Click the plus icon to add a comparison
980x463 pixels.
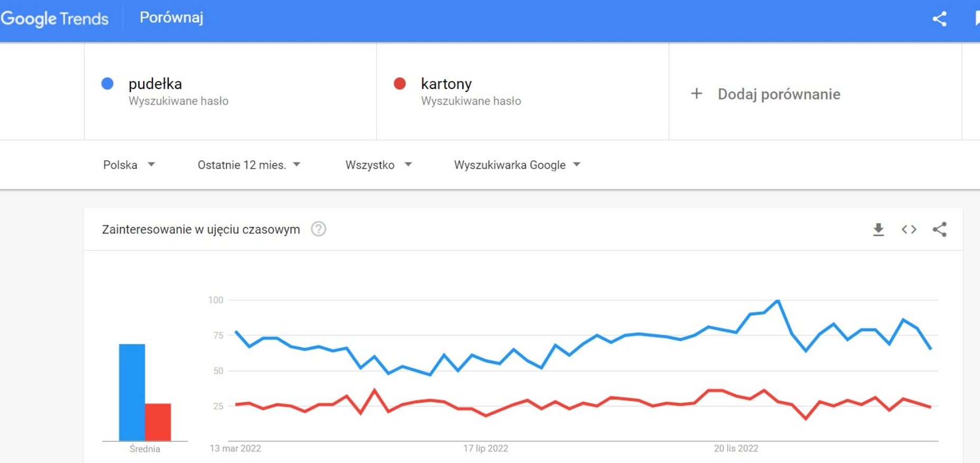click(x=697, y=94)
